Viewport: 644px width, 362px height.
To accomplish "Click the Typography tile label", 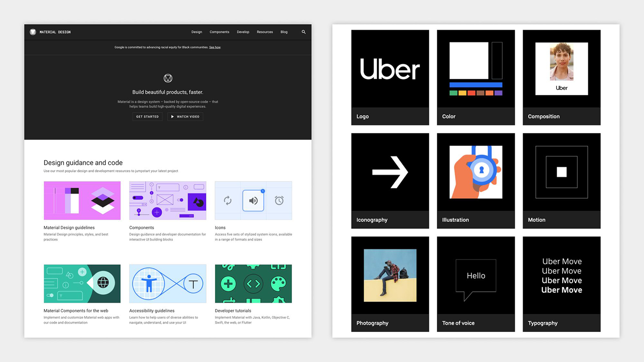I will [543, 323].
